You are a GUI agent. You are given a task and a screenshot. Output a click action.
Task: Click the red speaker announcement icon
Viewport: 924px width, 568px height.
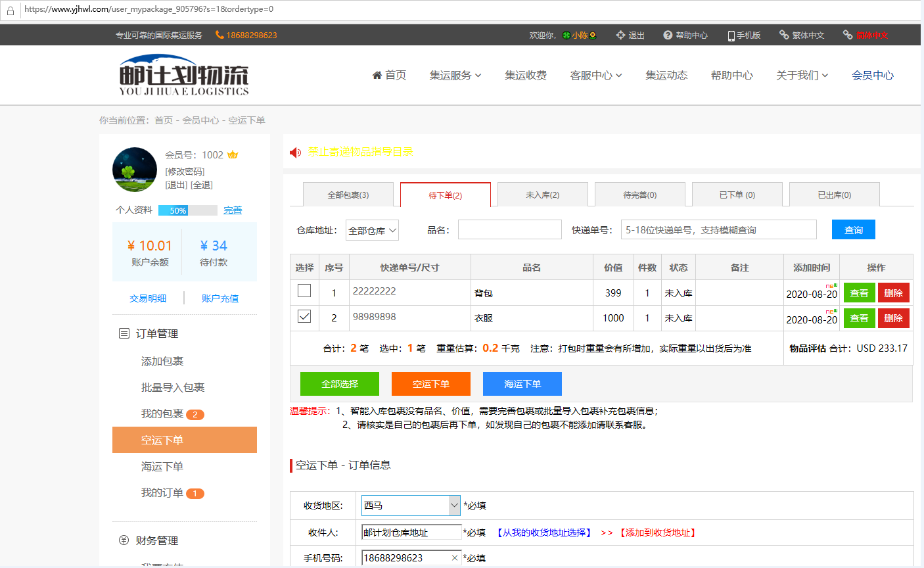pyautogui.click(x=296, y=153)
